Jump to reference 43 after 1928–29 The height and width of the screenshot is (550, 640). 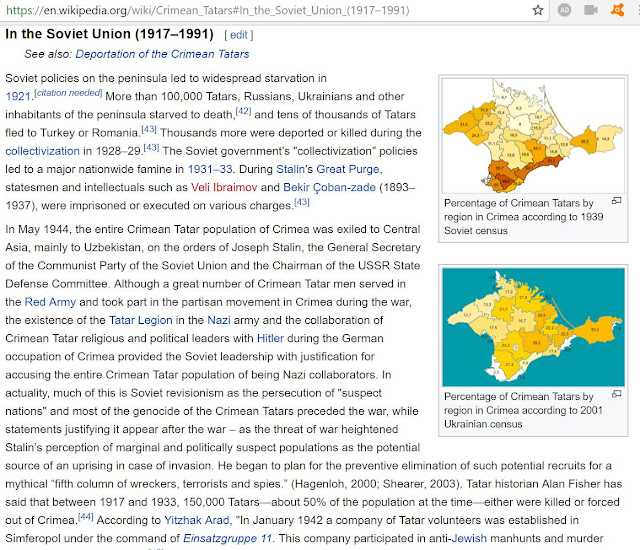[151, 148]
